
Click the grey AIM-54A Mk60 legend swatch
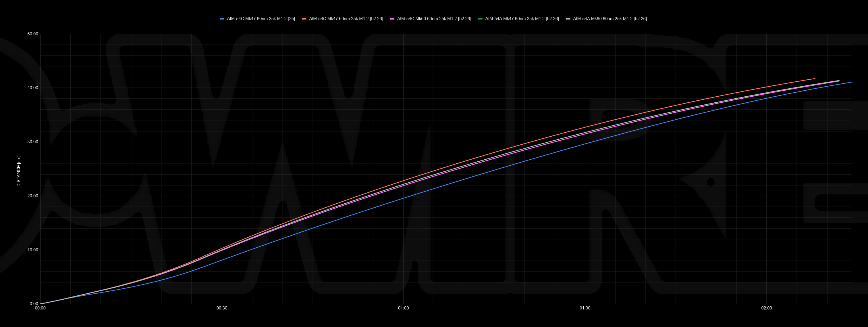tap(568, 19)
